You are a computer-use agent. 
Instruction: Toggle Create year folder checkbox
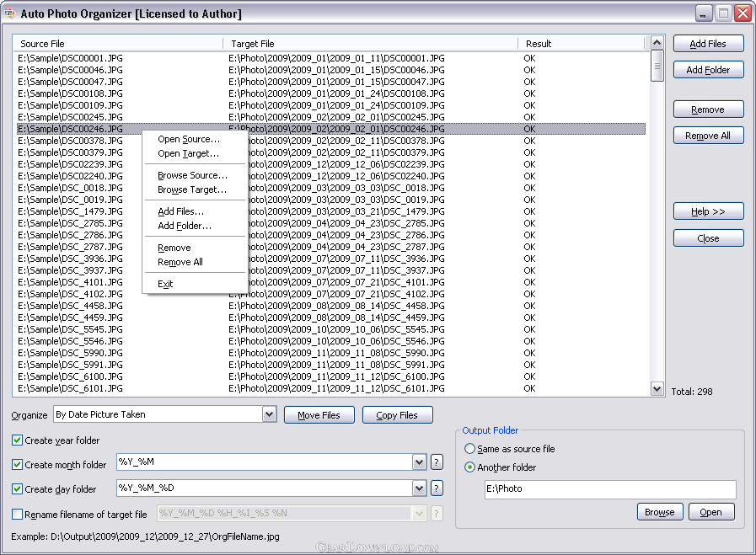coord(18,440)
